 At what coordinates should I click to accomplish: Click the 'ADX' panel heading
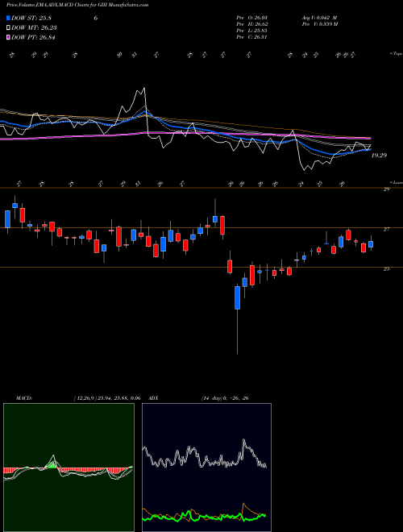[x=154, y=398]
